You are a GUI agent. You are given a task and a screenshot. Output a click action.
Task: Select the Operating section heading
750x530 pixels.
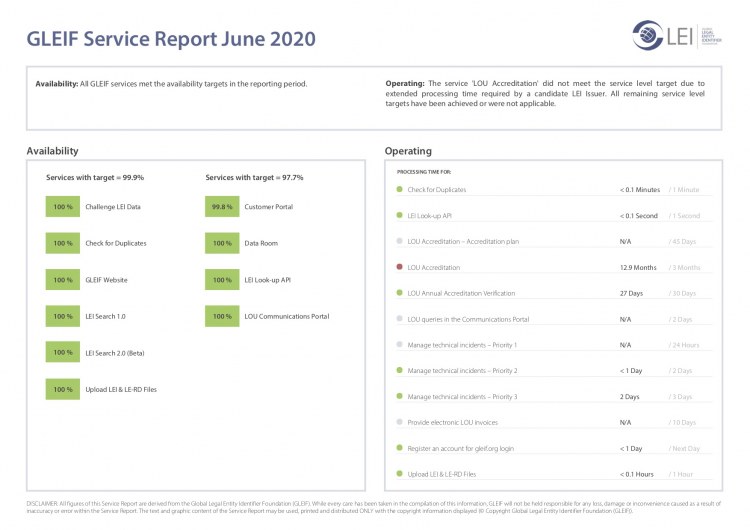[x=408, y=151]
